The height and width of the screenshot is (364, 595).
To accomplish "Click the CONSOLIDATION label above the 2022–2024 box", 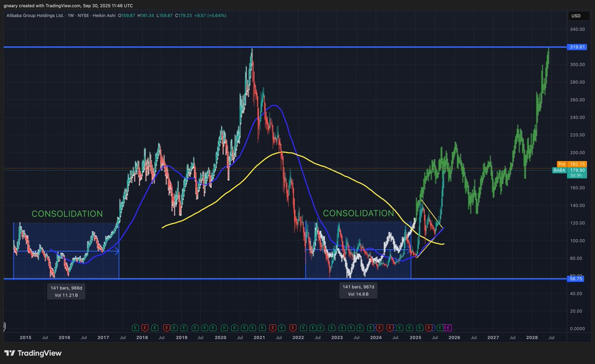I will (358, 213).
